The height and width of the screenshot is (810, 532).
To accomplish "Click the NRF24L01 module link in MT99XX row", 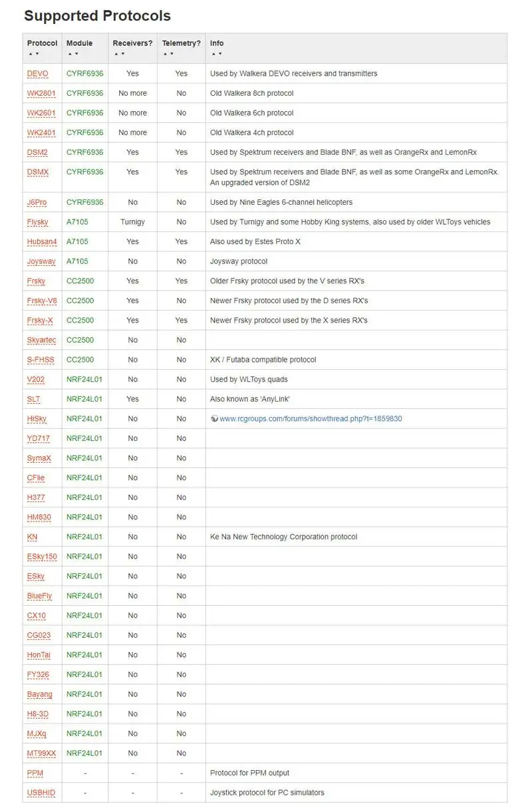I will 84,753.
